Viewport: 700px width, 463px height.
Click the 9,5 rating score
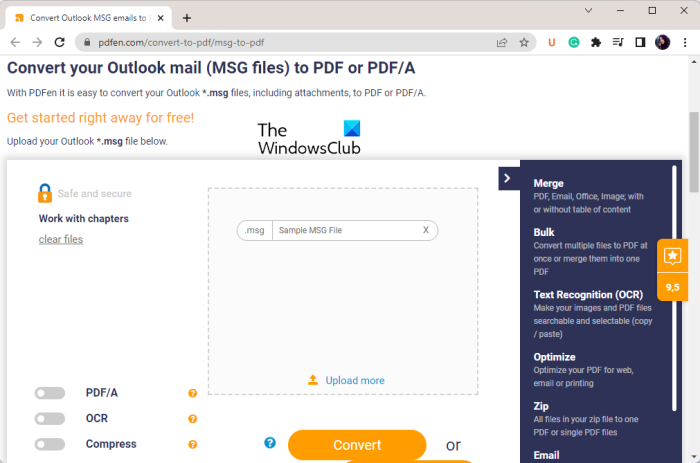pos(672,287)
